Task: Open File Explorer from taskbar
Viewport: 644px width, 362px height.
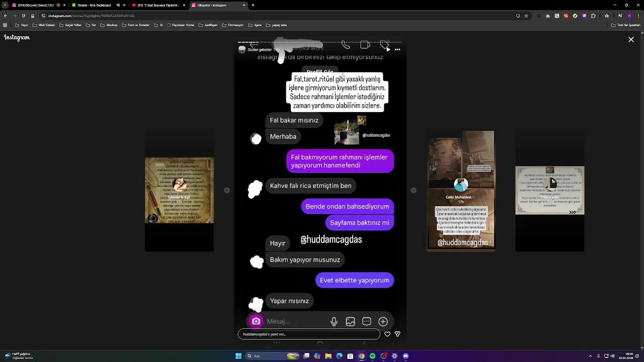Action: coord(328,356)
